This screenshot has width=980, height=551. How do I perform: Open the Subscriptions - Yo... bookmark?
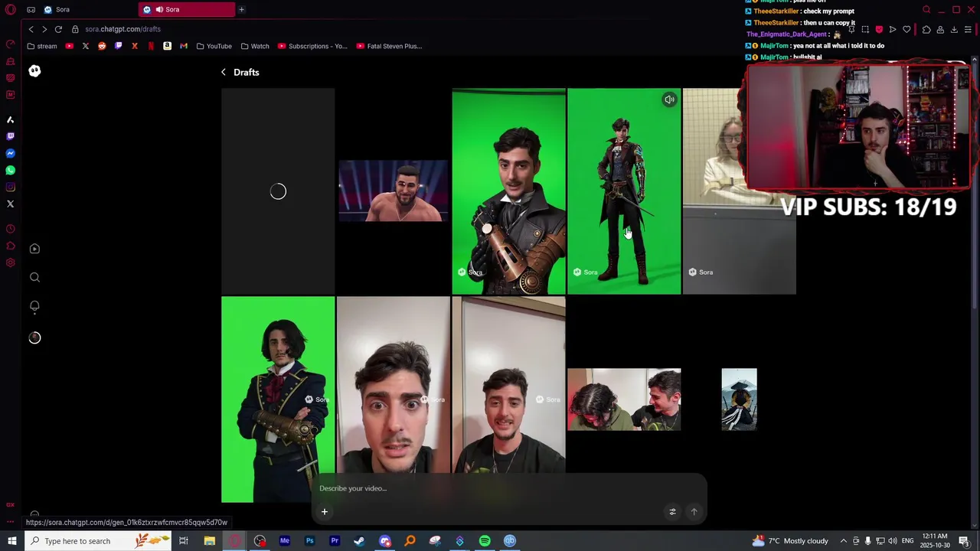pos(312,46)
